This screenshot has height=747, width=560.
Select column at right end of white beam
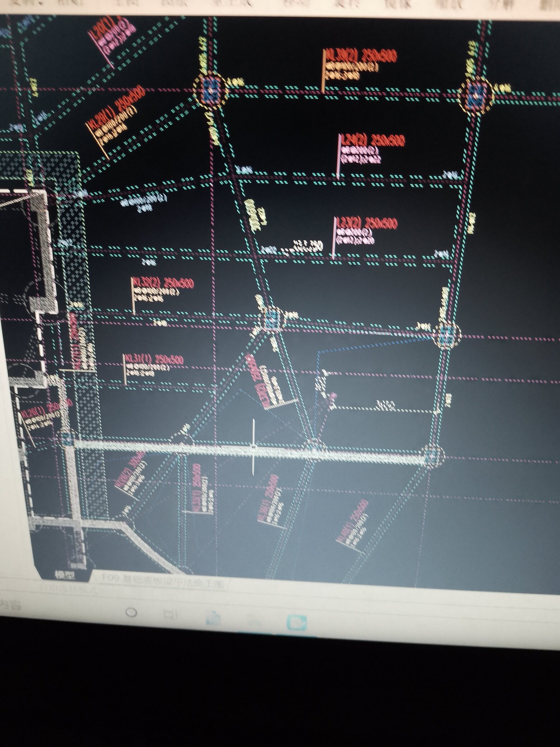coord(432,455)
